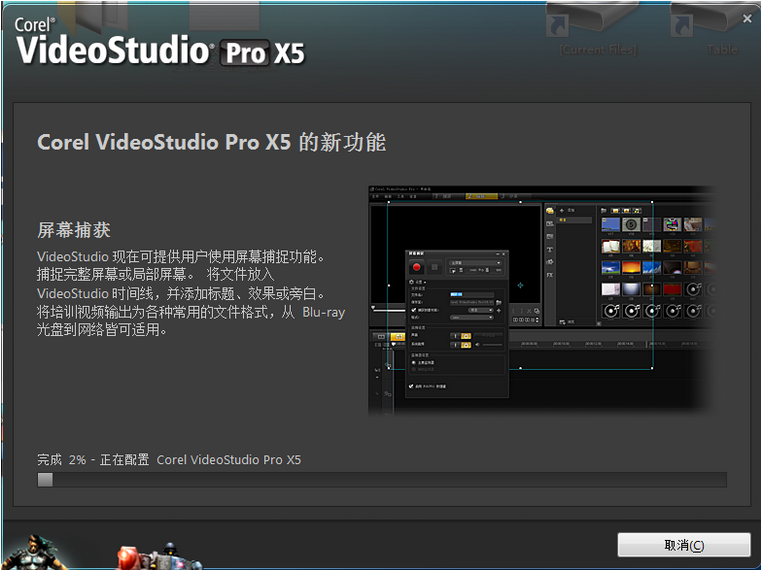
Task: Close the VideoStudio Pro X5 installer window
Action: (x=747, y=18)
